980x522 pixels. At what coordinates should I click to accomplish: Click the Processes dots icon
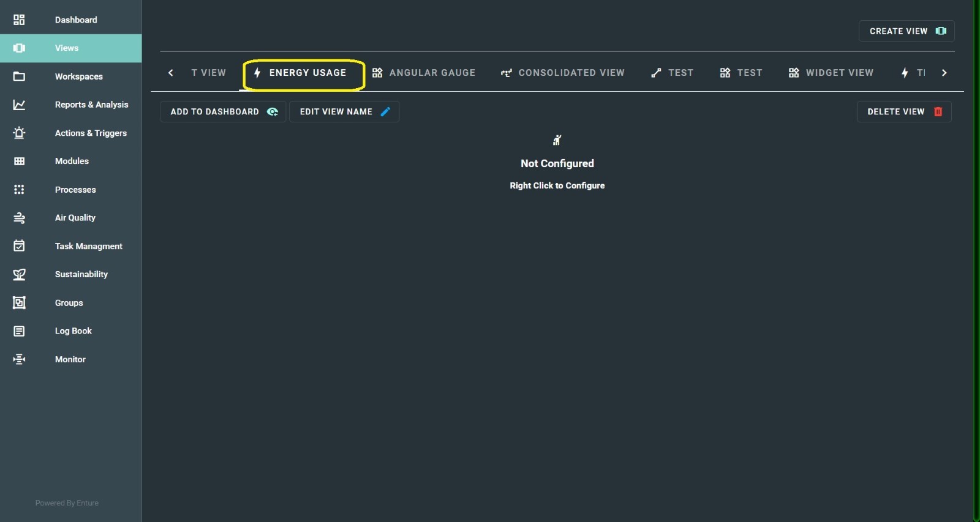[x=19, y=190]
